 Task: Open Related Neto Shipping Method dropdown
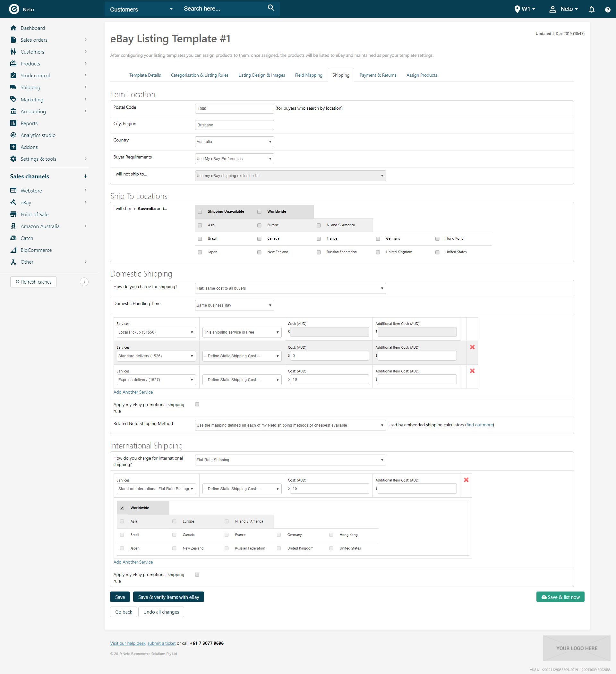(x=290, y=425)
